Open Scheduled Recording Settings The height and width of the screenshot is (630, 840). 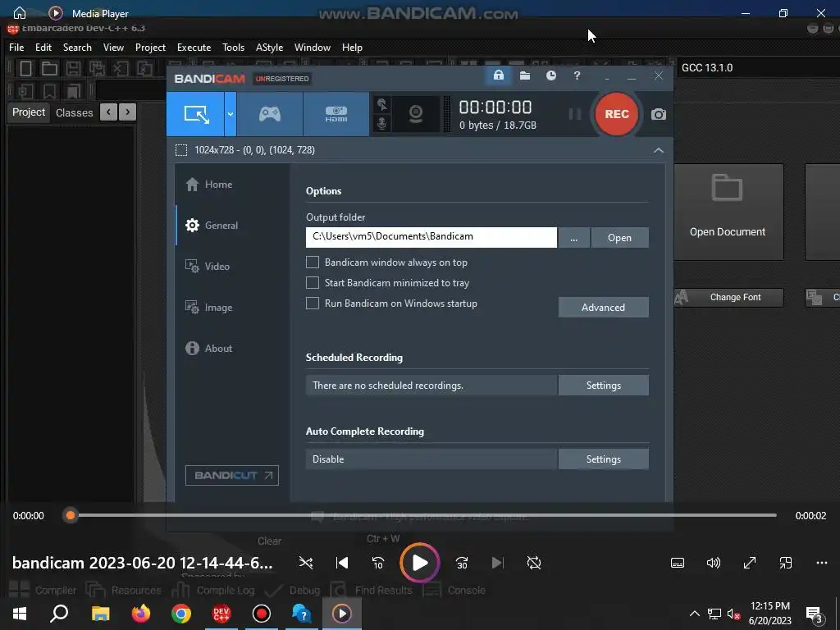(x=603, y=386)
